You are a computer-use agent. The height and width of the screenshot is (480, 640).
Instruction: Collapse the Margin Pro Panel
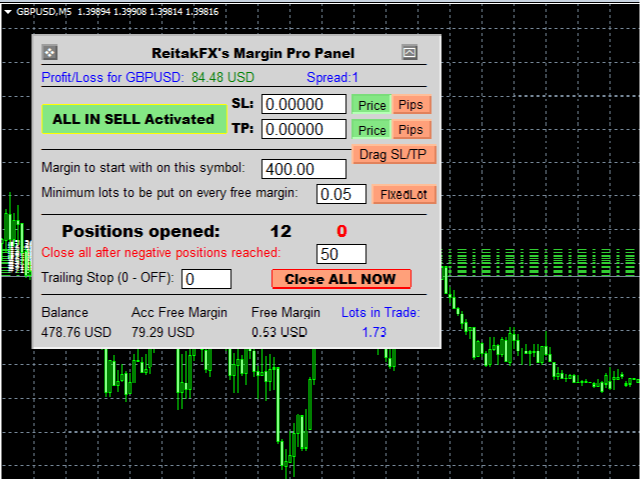tap(409, 53)
